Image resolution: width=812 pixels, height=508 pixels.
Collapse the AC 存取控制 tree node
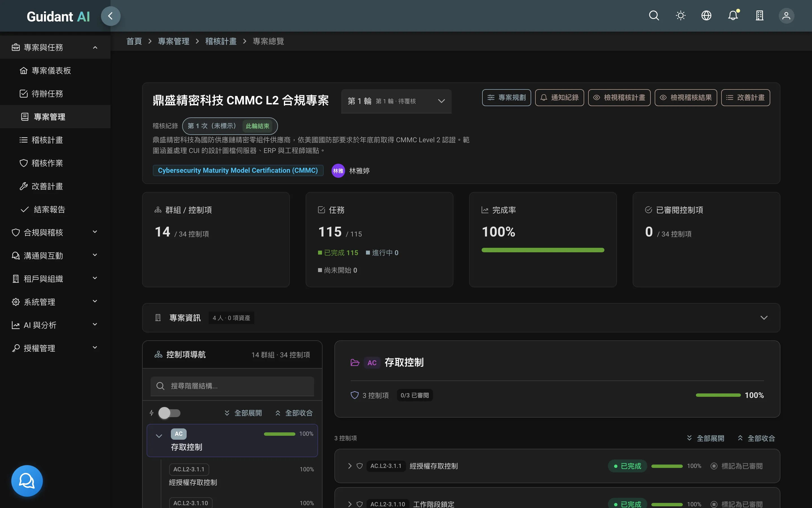click(x=159, y=436)
